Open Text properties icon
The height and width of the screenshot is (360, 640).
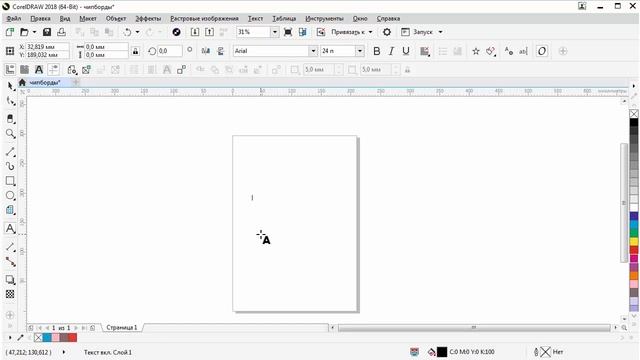[509, 51]
